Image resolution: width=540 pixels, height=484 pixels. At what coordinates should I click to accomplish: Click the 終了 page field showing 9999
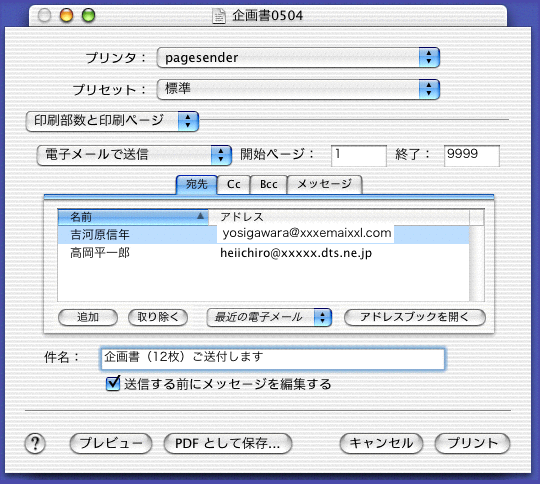[472, 156]
